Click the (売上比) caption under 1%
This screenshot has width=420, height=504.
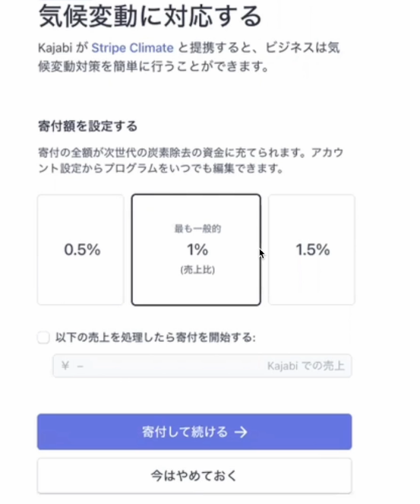tap(197, 270)
